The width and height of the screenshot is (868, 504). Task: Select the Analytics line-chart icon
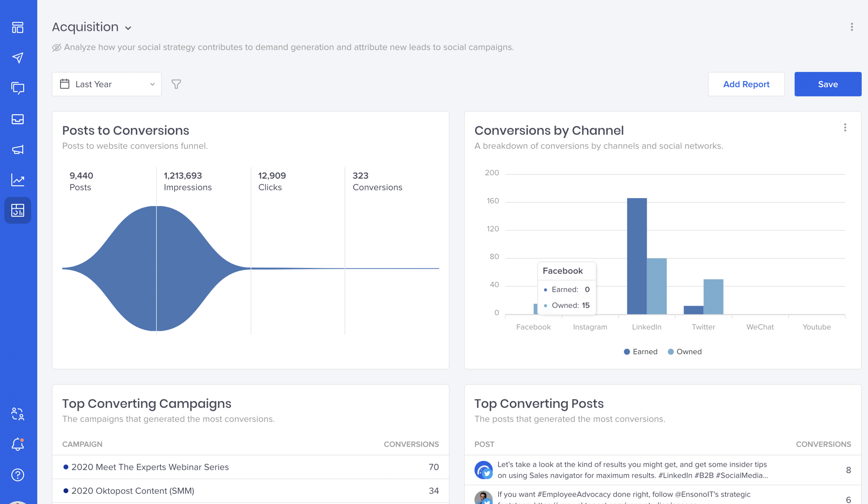click(x=17, y=180)
